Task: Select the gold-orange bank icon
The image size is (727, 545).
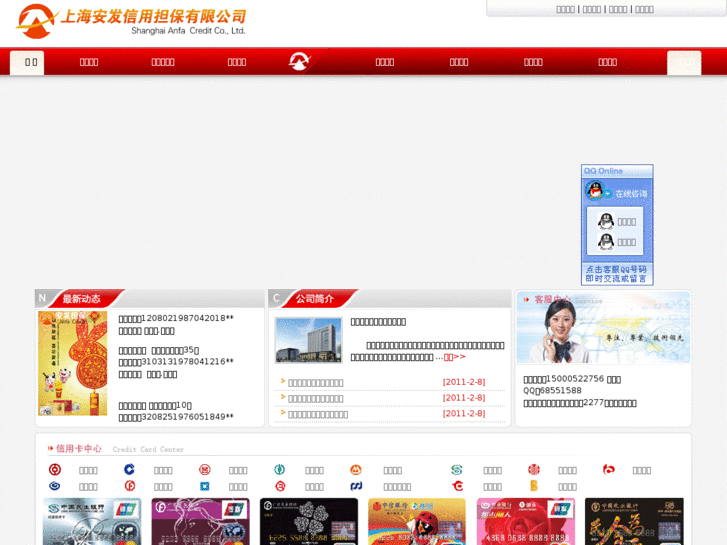Action: coord(534,486)
